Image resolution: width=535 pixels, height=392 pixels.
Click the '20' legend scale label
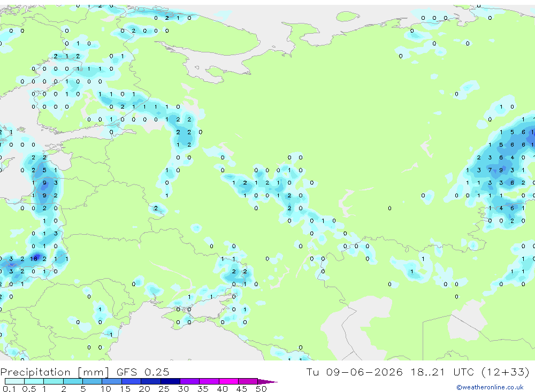144,389
